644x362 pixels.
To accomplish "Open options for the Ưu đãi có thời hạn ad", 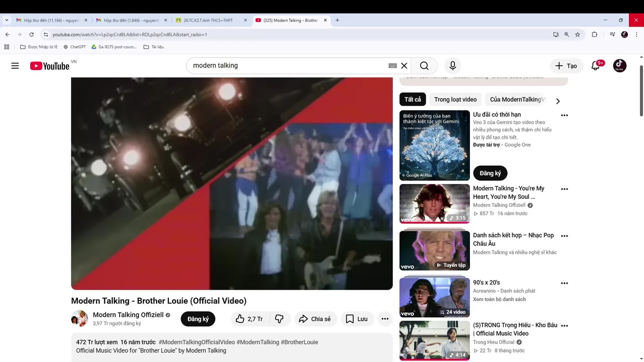I will (565, 115).
